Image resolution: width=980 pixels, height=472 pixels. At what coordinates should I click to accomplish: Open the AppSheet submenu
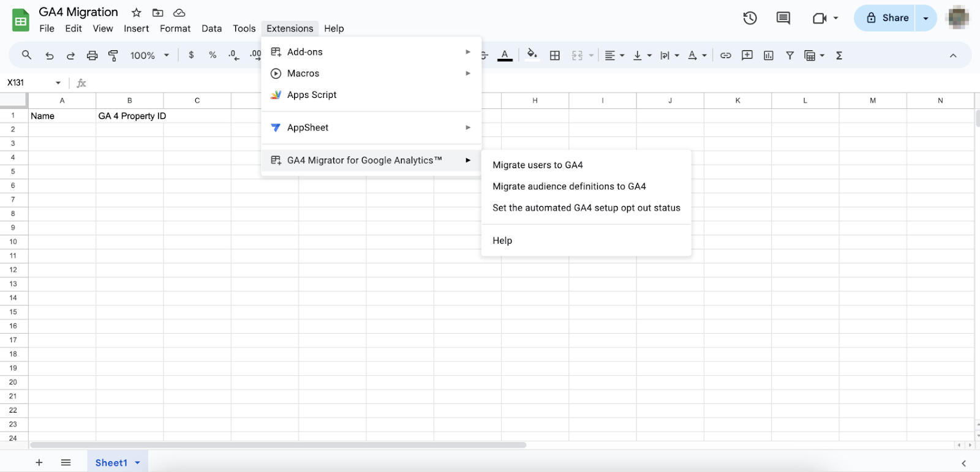[x=371, y=127]
